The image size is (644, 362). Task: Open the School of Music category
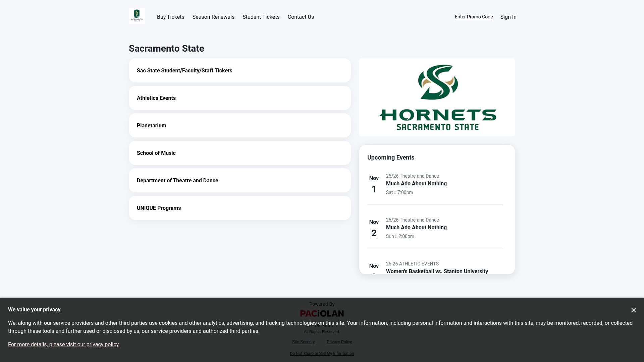tap(240, 153)
